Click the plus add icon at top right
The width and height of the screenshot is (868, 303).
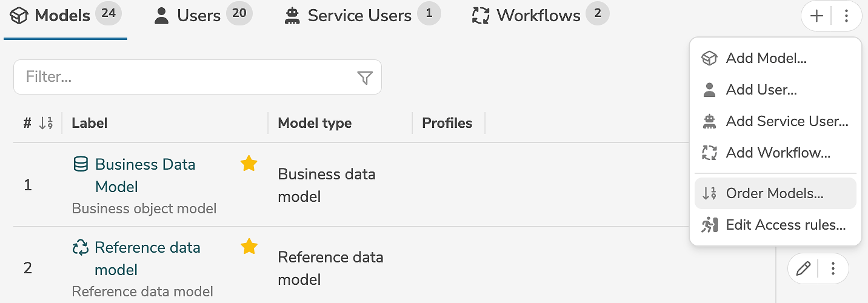pyautogui.click(x=816, y=16)
